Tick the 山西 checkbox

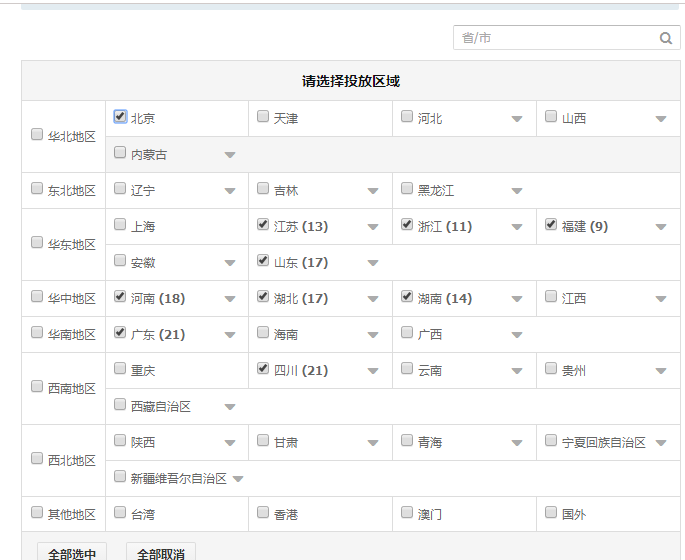point(551,116)
